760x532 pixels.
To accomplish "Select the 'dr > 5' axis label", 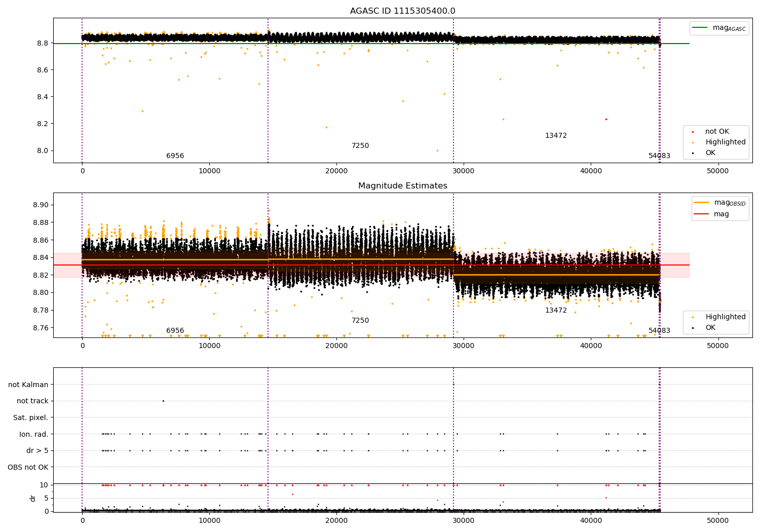I will pyautogui.click(x=37, y=450).
